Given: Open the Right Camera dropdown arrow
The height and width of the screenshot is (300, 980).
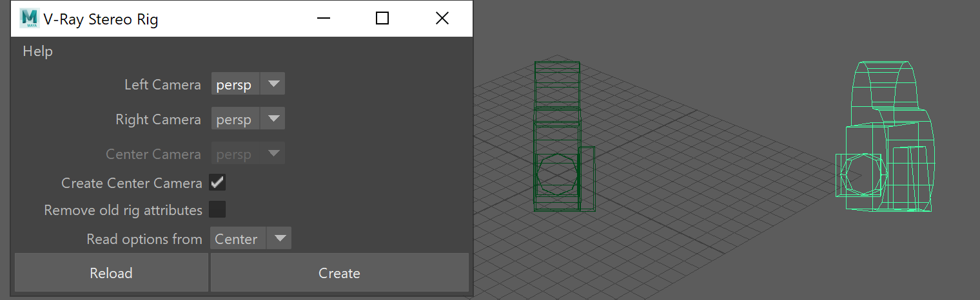Looking at the screenshot, I should 273,119.
